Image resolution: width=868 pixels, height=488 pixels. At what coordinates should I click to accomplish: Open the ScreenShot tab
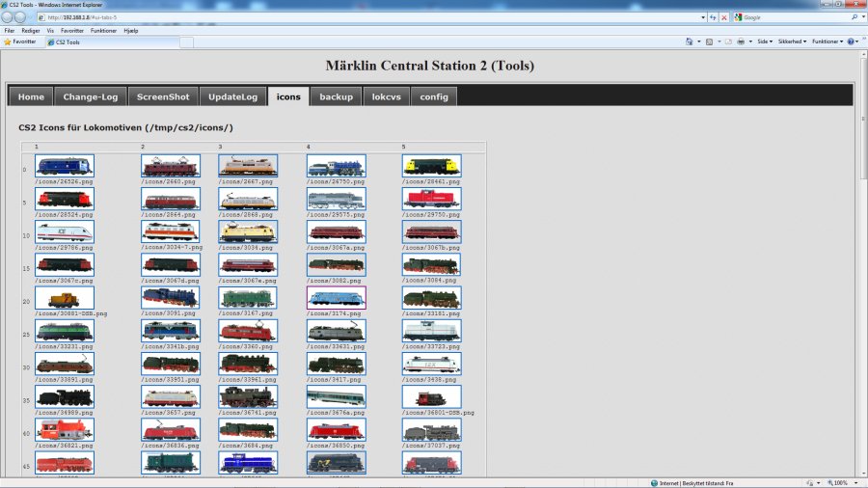point(163,96)
